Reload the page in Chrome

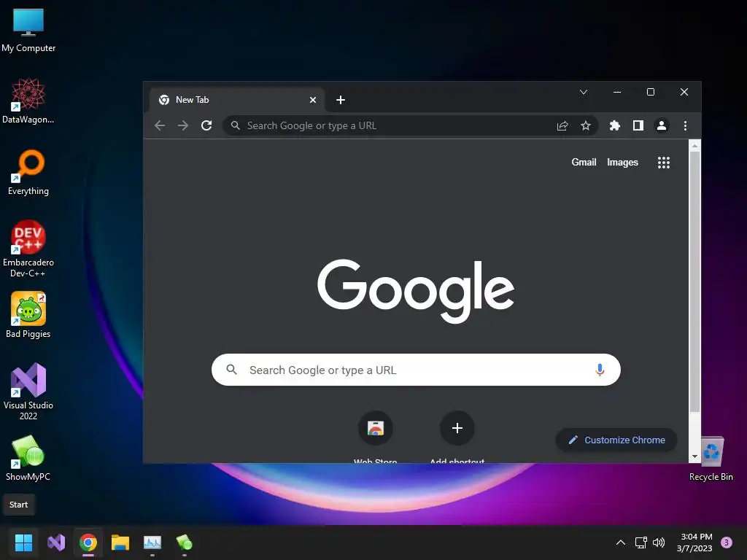[206, 125]
